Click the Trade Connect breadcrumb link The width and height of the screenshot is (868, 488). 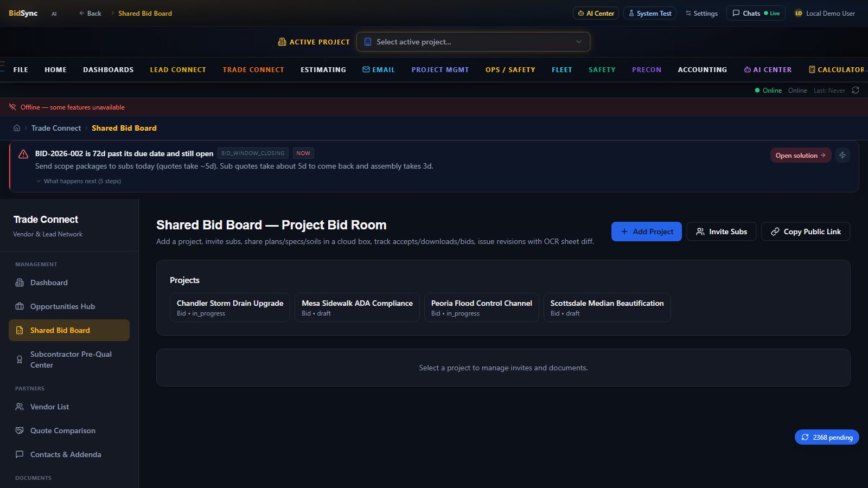56,128
